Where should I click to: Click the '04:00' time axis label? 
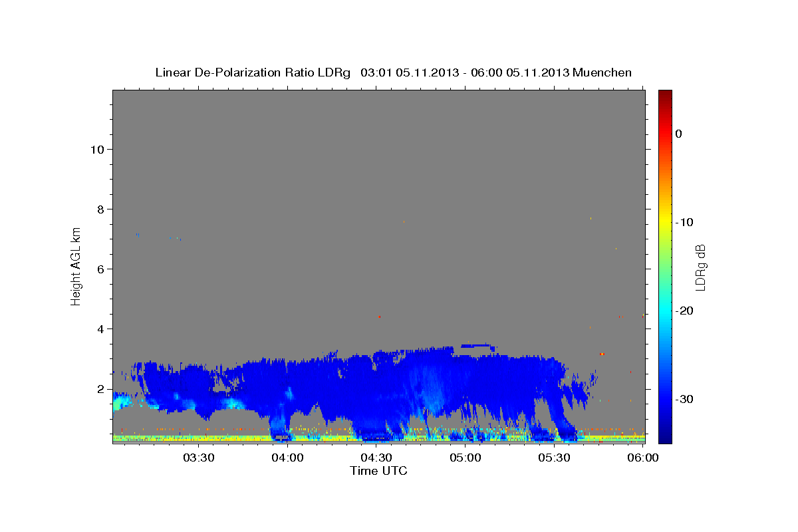coord(287,458)
